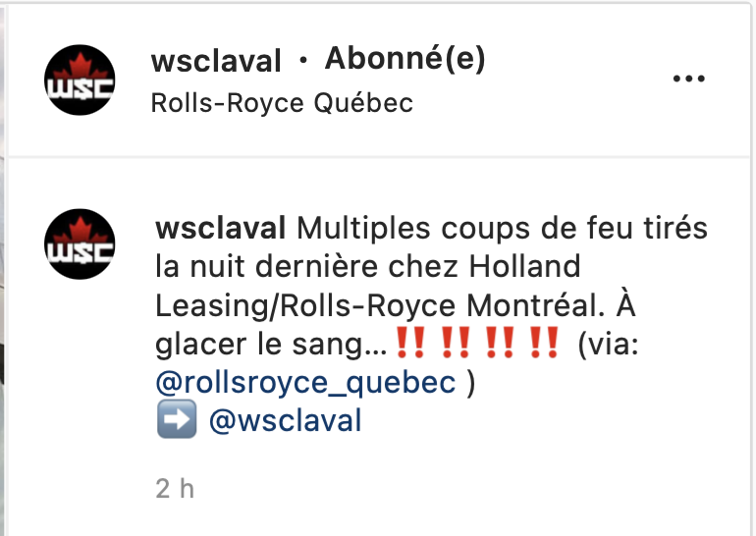Click the 2 h timestamp
This screenshot has height=536, width=756.
175,489
